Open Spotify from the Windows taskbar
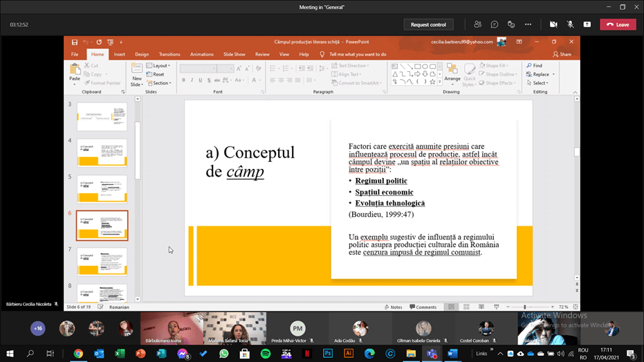Screen dimensions: 644x362 [266, 354]
